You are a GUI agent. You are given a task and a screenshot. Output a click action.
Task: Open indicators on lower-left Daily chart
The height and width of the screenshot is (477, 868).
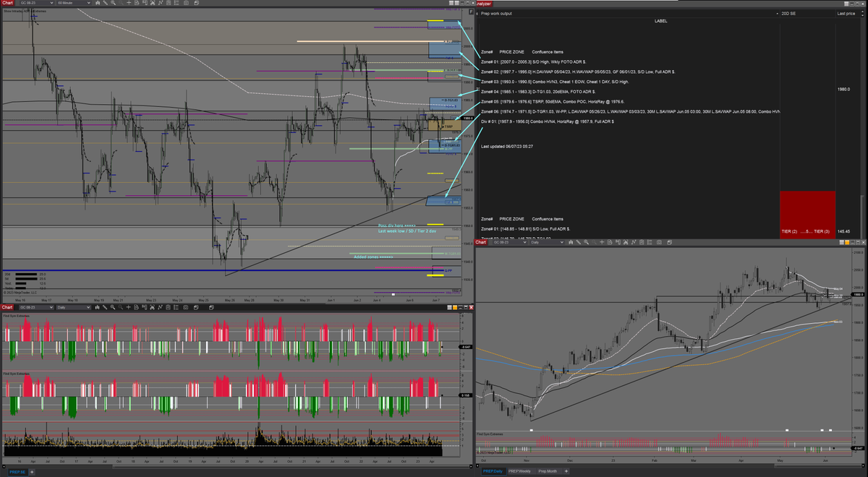click(161, 307)
